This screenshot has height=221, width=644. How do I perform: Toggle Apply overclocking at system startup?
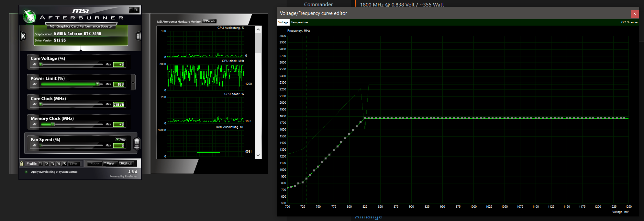pos(26,172)
